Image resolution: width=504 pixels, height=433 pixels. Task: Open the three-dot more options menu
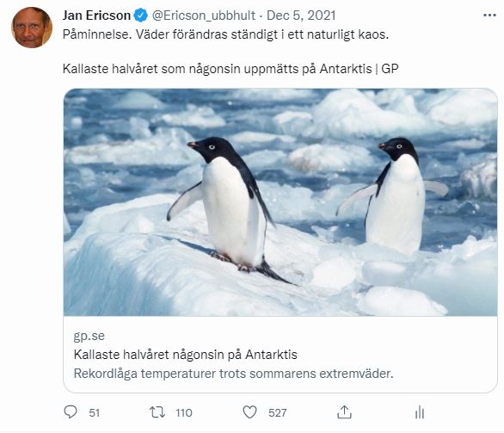[x=489, y=15]
